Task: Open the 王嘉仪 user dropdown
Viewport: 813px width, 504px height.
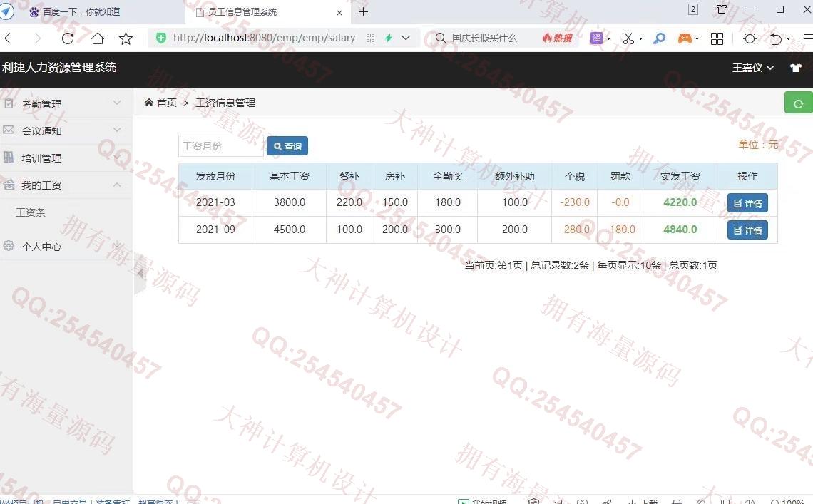Action: point(753,68)
